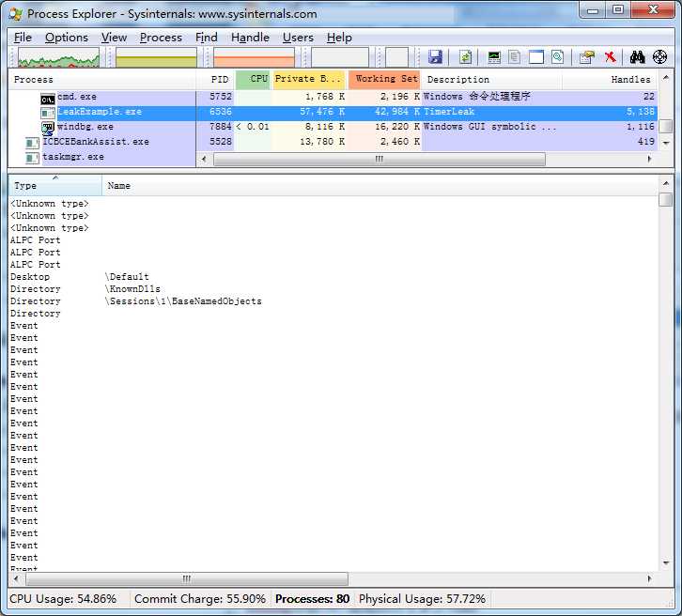The image size is (682, 616).
Task: Sort by the Private Bytes column header
Action: click(x=309, y=80)
